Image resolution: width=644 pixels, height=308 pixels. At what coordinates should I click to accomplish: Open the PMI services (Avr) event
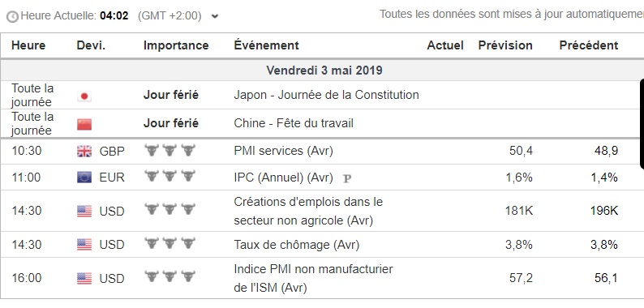(x=283, y=151)
